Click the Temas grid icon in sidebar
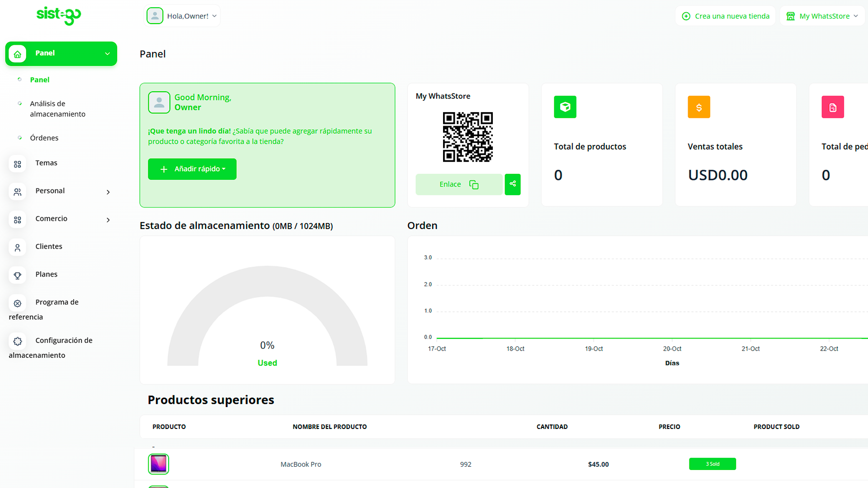Viewport: 868px width, 488px height. pyautogui.click(x=18, y=164)
